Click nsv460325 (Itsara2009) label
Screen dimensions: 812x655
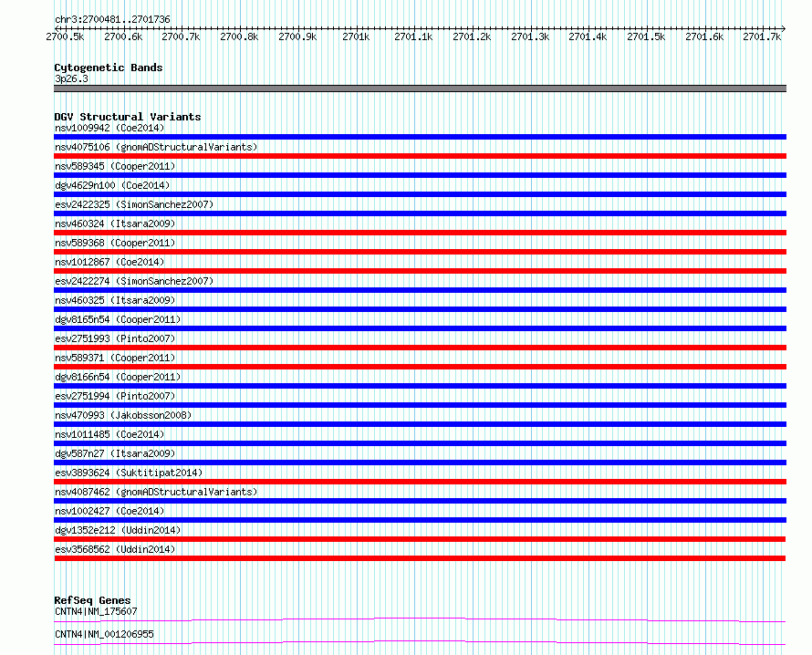coord(115,300)
